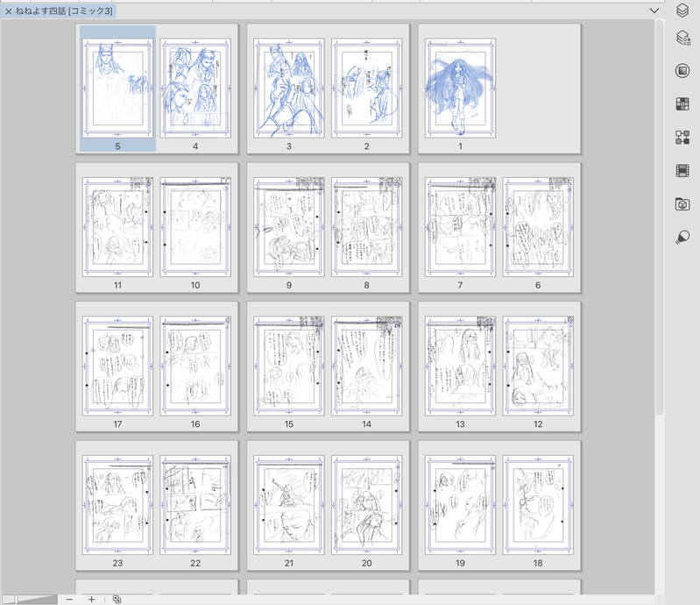Select page 18 thumbnail

[x=538, y=505]
